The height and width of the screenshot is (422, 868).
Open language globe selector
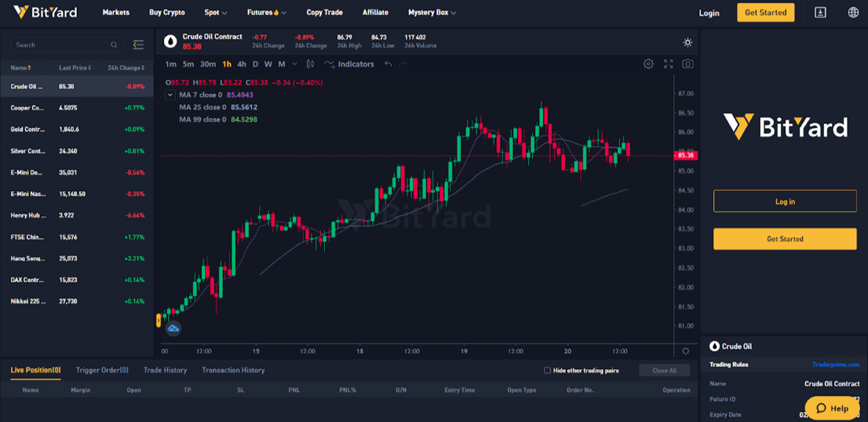[x=853, y=12]
